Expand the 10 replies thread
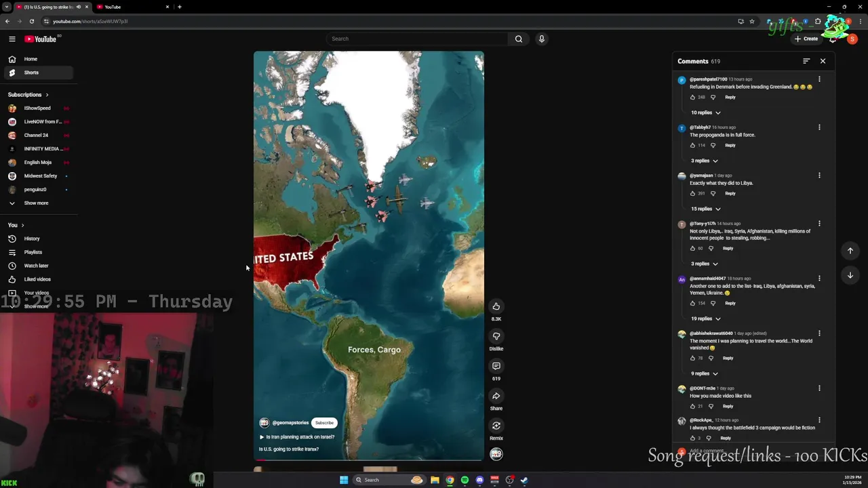This screenshot has height=488, width=868. 706,113
